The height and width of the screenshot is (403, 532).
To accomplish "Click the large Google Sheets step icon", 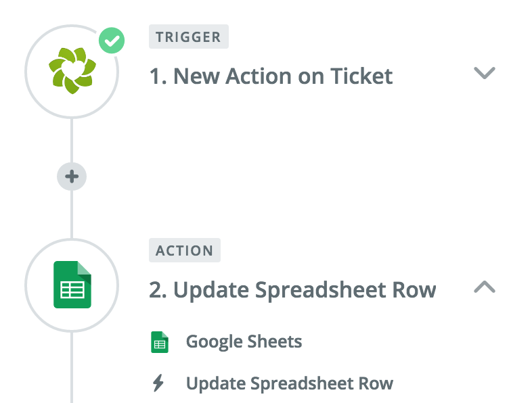I will pos(72,285).
